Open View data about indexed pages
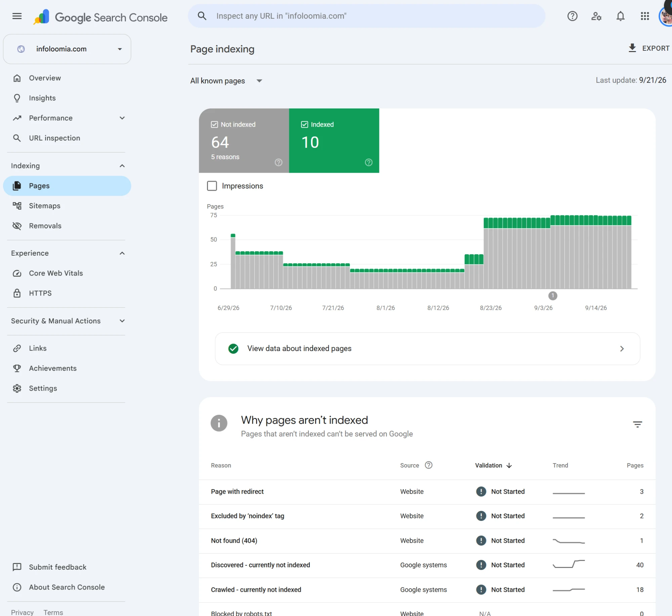672x616 pixels. (427, 349)
